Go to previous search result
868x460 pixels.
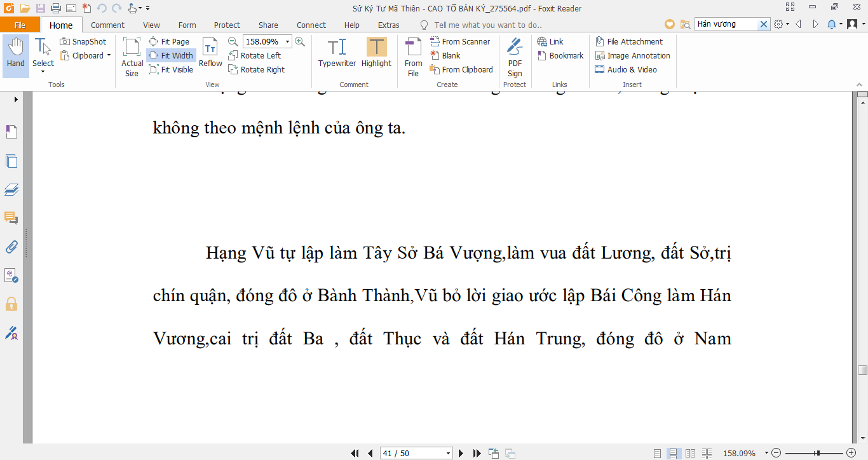click(x=798, y=24)
